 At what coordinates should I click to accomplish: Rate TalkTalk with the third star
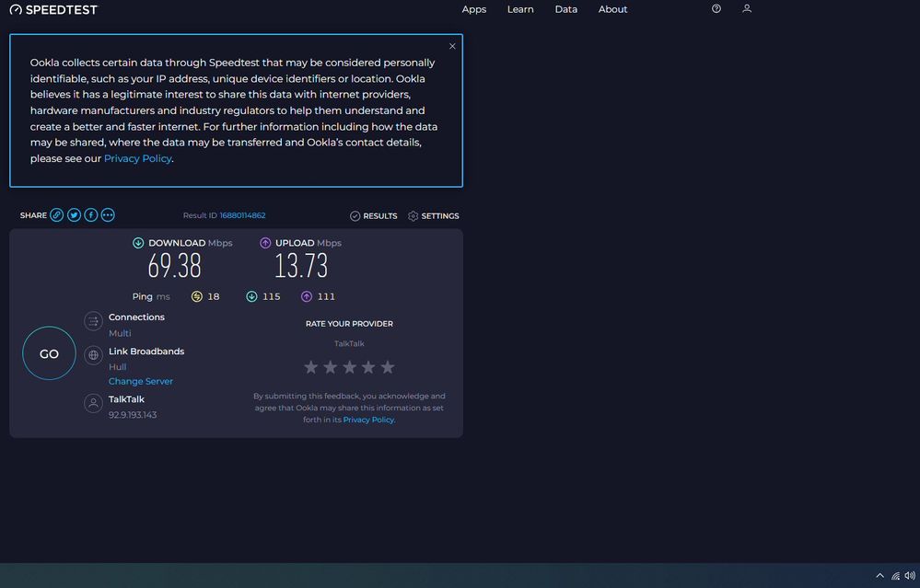349,366
